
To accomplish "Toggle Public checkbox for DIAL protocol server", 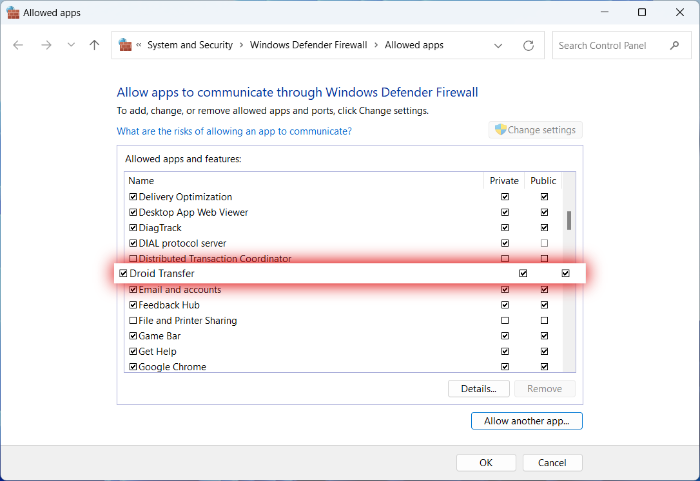I will click(544, 243).
